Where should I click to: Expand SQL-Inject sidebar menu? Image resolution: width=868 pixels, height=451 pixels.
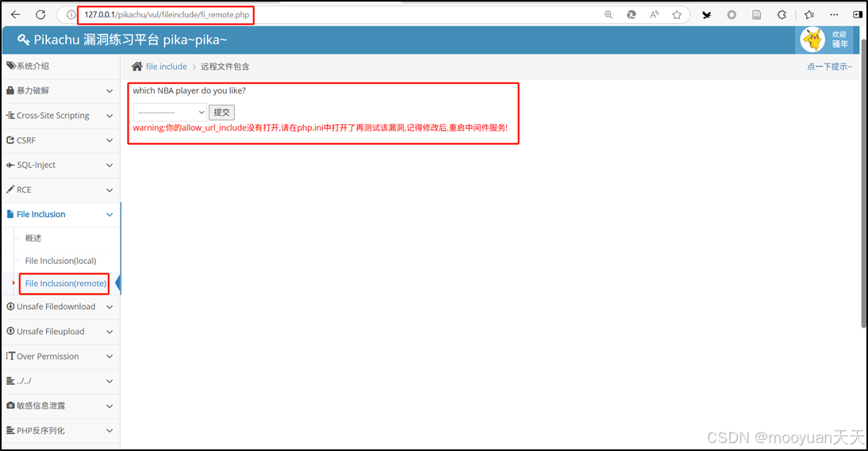pos(61,165)
